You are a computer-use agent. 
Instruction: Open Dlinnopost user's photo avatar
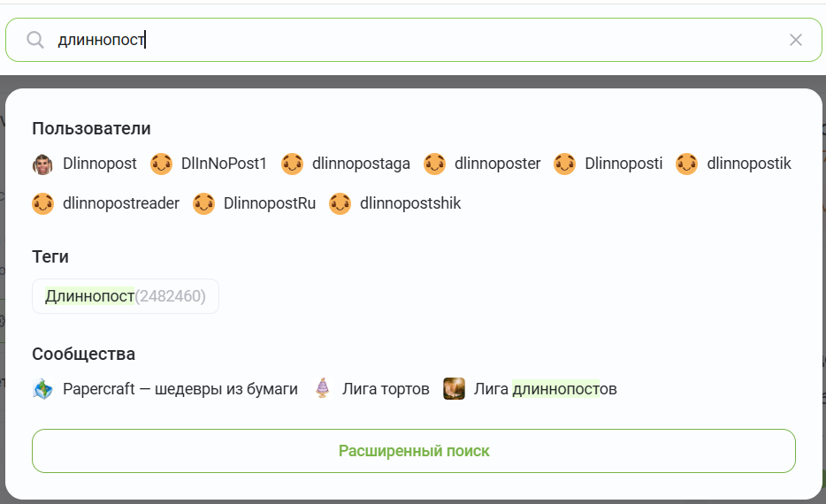pyautogui.click(x=42, y=164)
